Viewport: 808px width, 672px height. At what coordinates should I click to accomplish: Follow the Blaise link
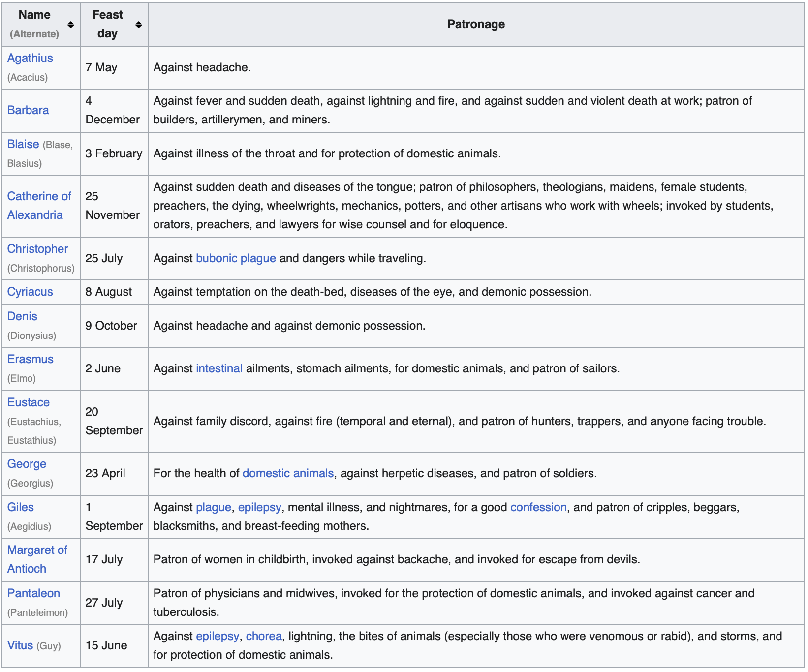click(23, 144)
